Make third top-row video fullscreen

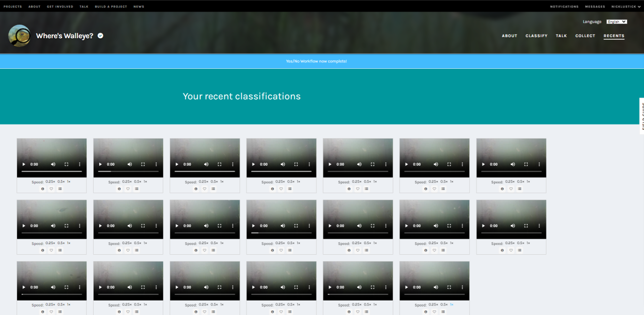[x=219, y=164]
